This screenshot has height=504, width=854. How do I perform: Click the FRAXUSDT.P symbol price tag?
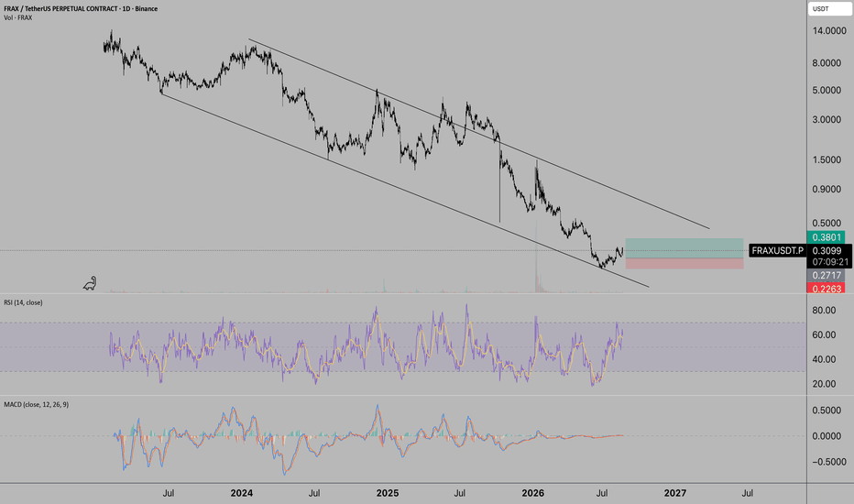click(777, 251)
